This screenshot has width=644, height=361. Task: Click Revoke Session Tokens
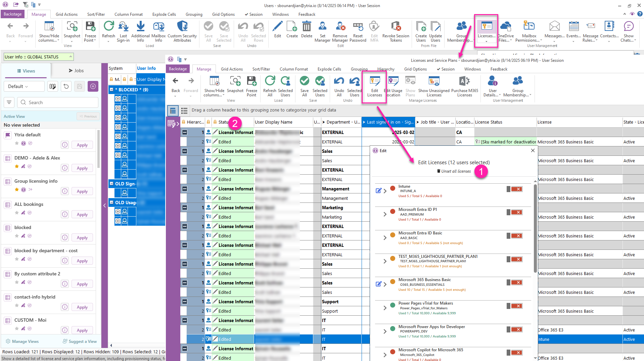396,32
